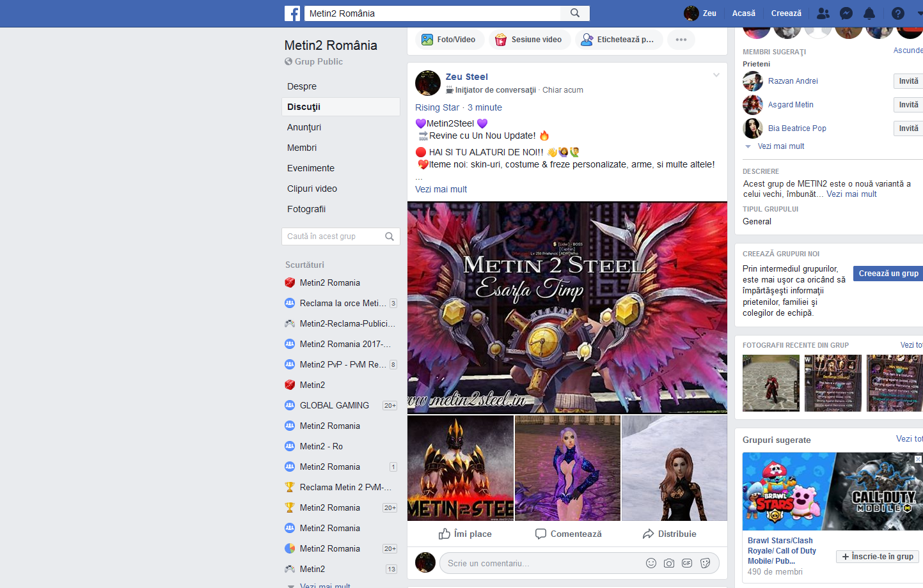Open the notifications bell icon
Image resolution: width=923 pixels, height=588 pixels.
coord(869,13)
